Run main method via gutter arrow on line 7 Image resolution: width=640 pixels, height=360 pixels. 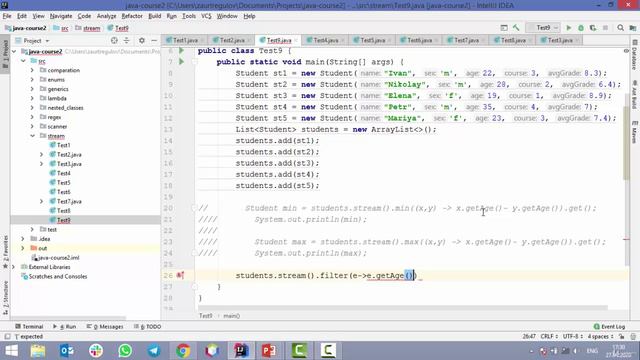[x=181, y=62]
